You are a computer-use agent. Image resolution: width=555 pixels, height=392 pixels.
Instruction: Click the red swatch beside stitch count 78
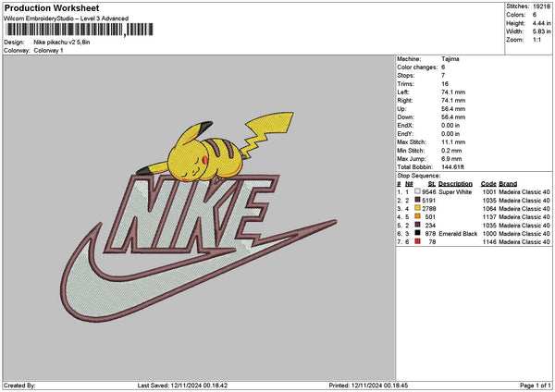tap(418, 241)
